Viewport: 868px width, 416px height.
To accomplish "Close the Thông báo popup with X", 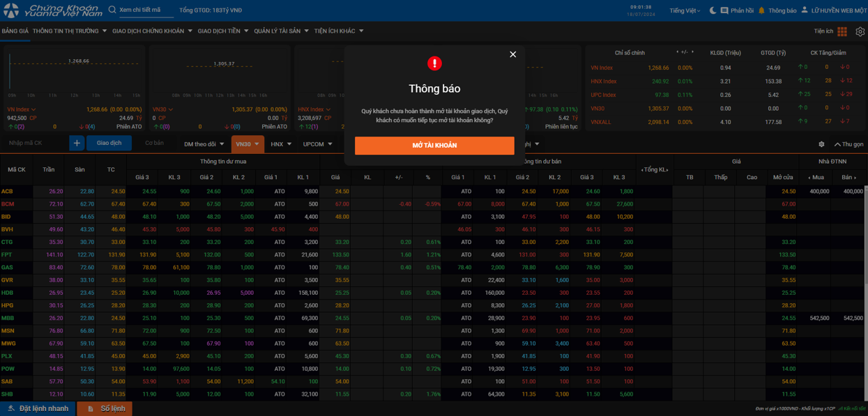I will point(512,54).
